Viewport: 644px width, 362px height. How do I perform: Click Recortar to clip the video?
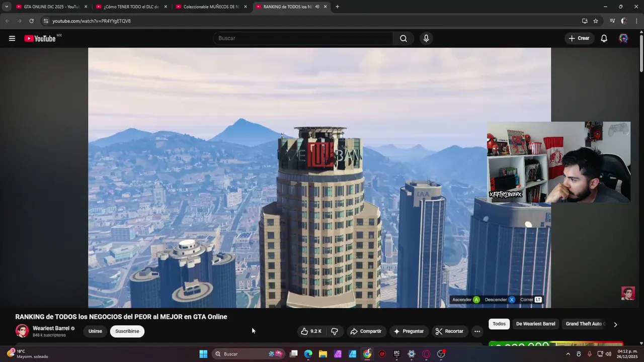(449, 331)
